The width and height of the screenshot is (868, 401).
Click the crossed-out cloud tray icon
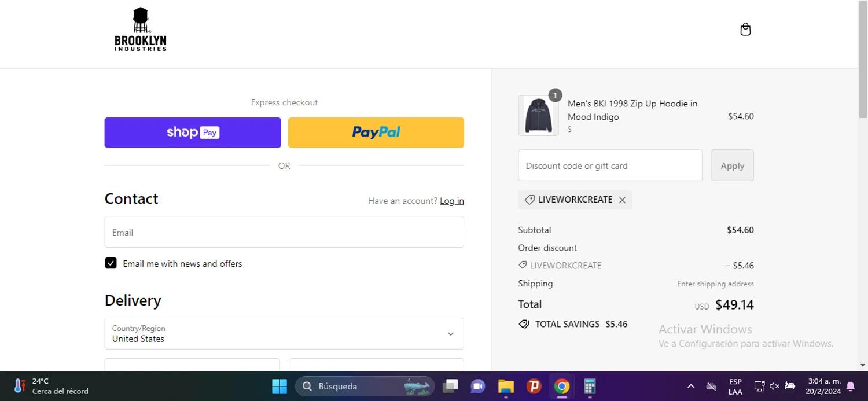[x=712, y=386]
